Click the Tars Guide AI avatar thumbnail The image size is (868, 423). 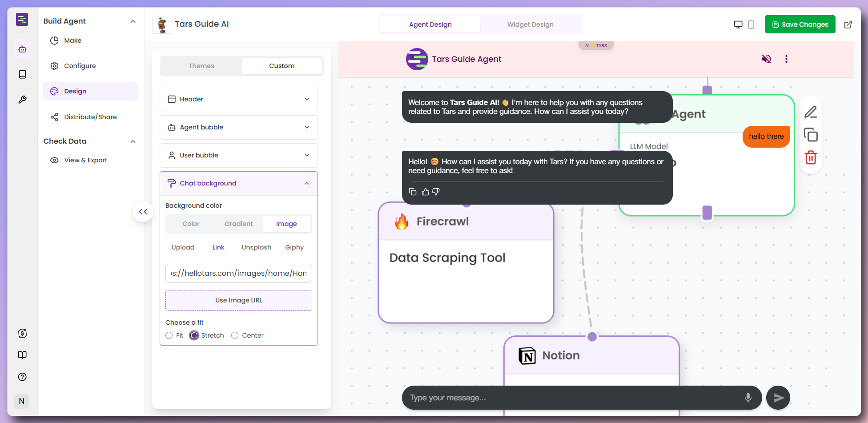coord(161,24)
